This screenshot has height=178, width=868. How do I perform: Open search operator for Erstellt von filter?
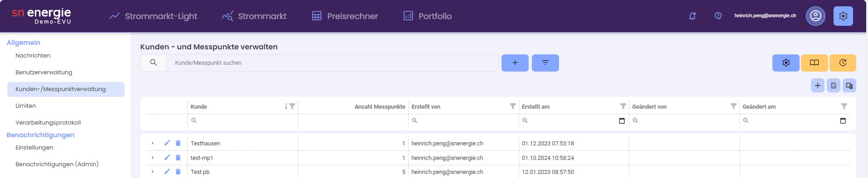(x=415, y=120)
